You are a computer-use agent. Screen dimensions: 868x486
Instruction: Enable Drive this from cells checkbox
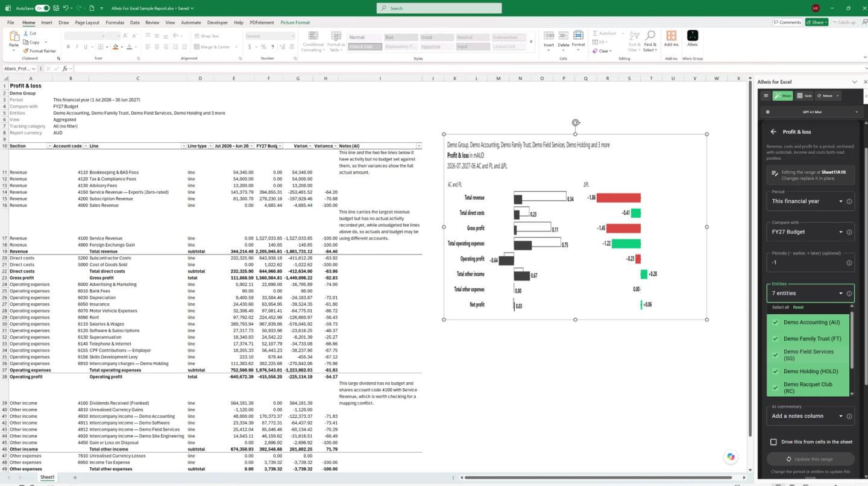coord(773,442)
